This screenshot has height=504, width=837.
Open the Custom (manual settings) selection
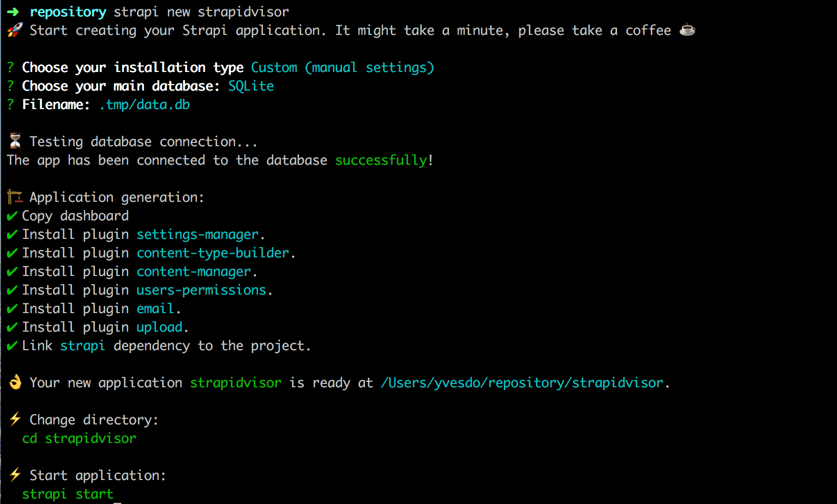click(342, 67)
